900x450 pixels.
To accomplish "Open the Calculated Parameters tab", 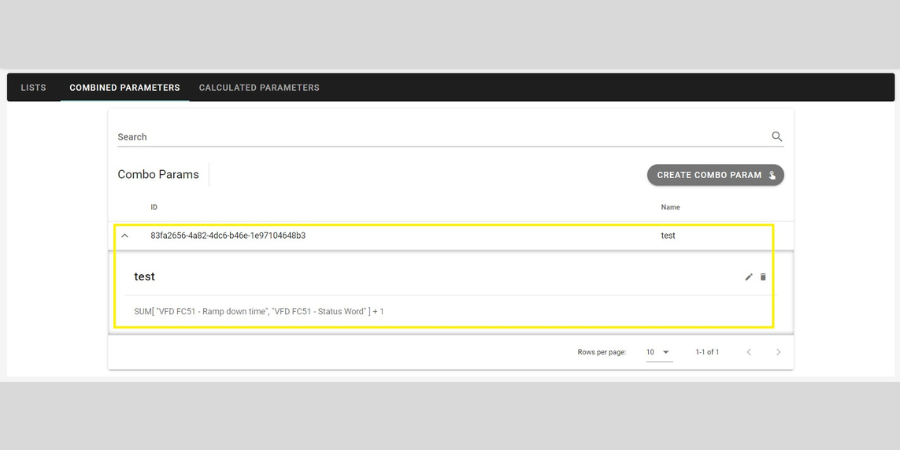I will pyautogui.click(x=259, y=88).
